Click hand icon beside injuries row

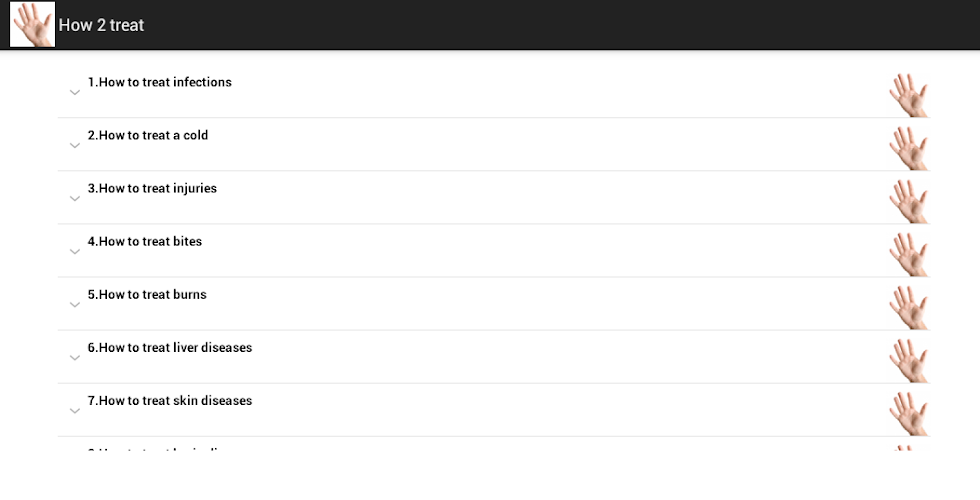(x=909, y=201)
